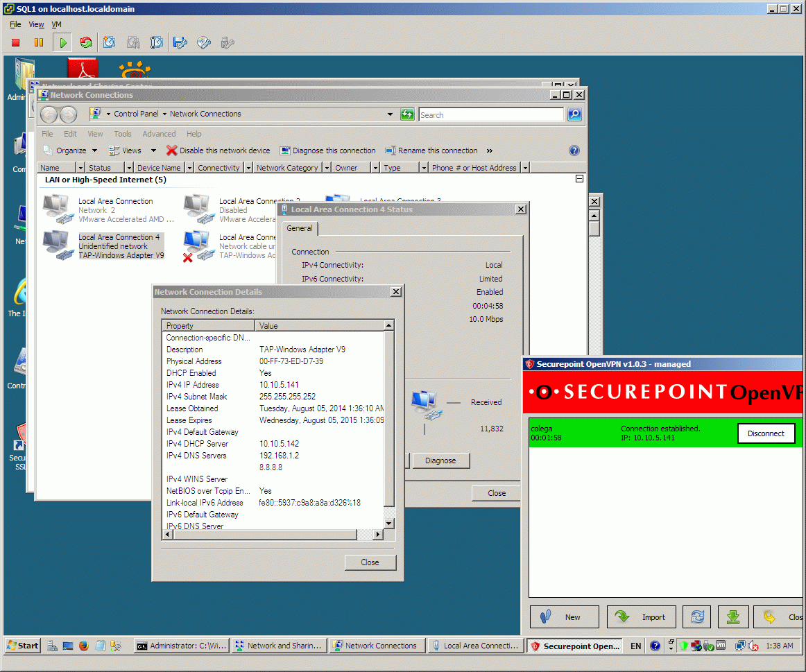Click the VMware tools tray icon
Image resolution: width=806 pixels, height=672 pixels.
(721, 645)
